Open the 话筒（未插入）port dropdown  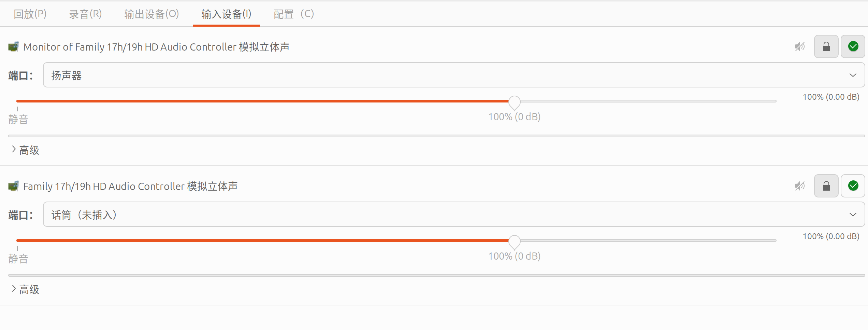coord(454,214)
